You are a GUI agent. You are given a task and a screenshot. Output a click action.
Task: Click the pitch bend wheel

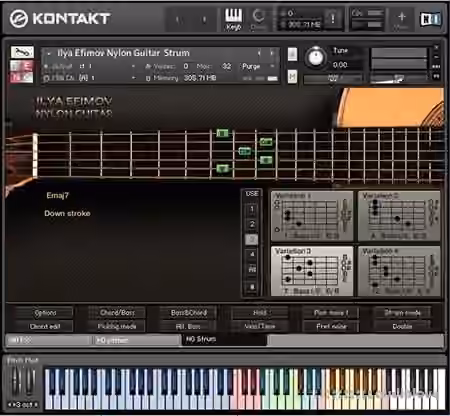(x=16, y=382)
